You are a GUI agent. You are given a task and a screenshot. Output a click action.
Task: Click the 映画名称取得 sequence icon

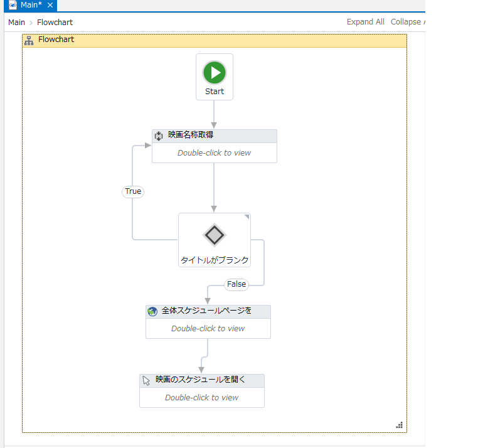coord(159,136)
